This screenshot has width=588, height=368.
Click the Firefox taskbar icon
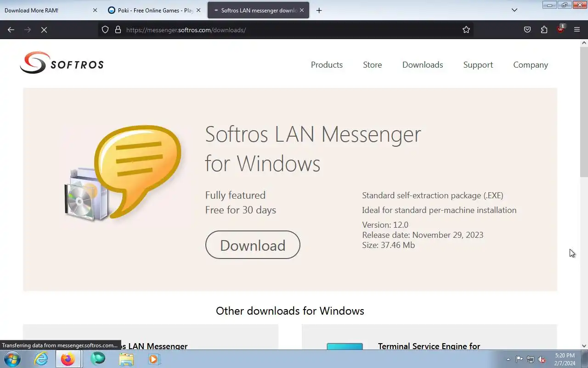coord(68,359)
